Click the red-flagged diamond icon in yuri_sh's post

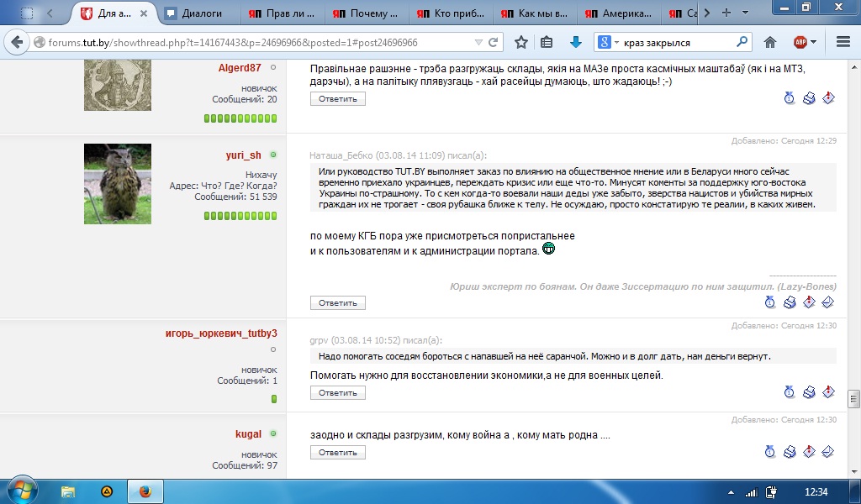(809, 302)
